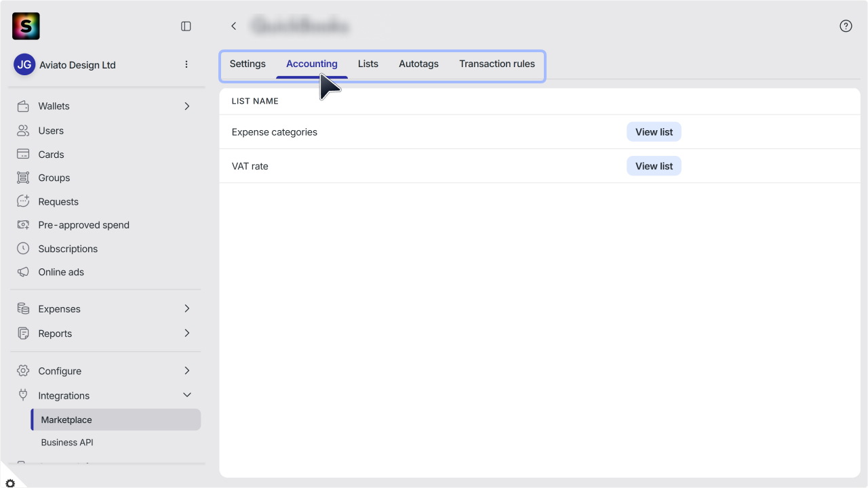Click the Wallets label in sidebar
This screenshot has height=488, width=868.
pos(54,106)
